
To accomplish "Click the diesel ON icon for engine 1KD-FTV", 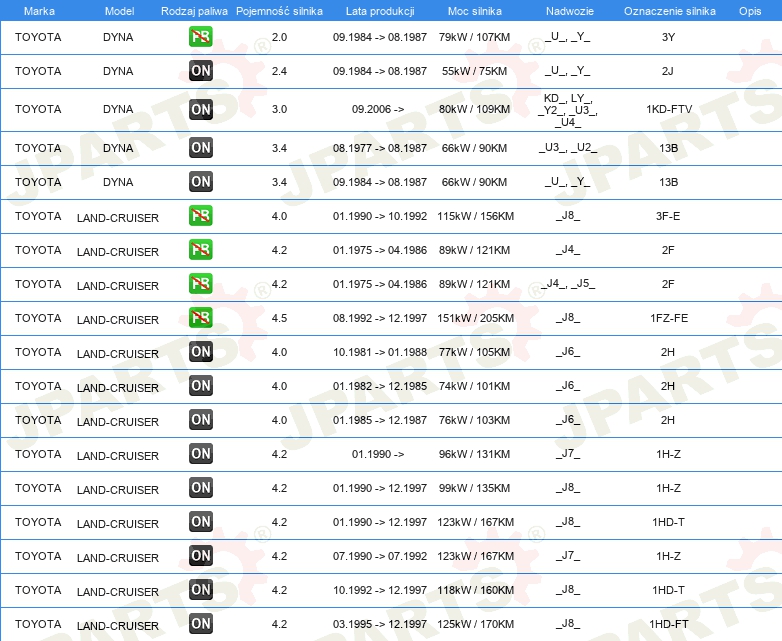I will click(x=200, y=110).
